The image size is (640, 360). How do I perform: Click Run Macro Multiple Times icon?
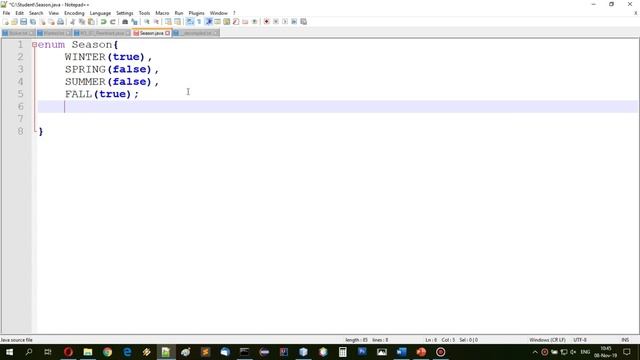294,22
